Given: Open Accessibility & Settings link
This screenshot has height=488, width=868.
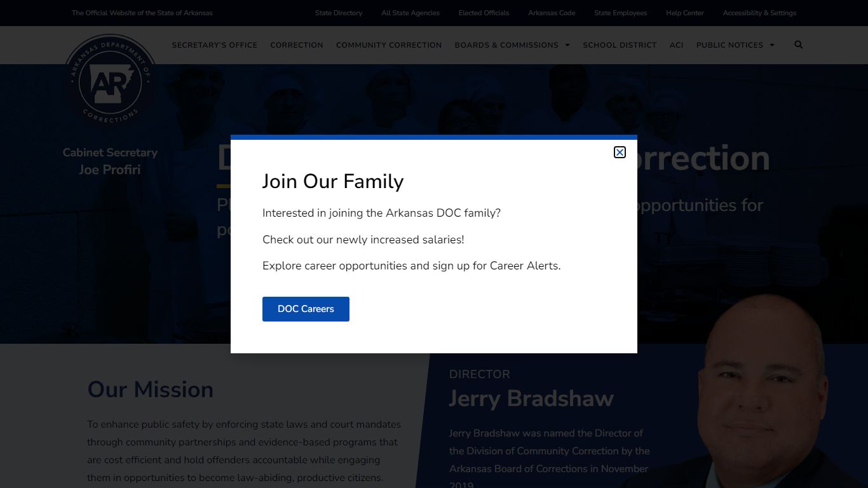Looking at the screenshot, I should (x=759, y=13).
